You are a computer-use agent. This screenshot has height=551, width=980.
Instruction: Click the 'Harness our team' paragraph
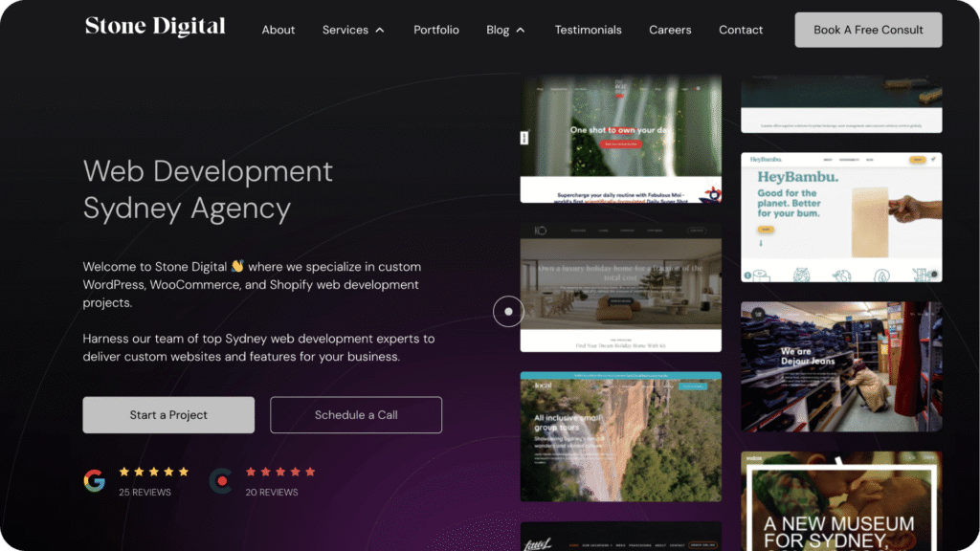pyautogui.click(x=258, y=347)
